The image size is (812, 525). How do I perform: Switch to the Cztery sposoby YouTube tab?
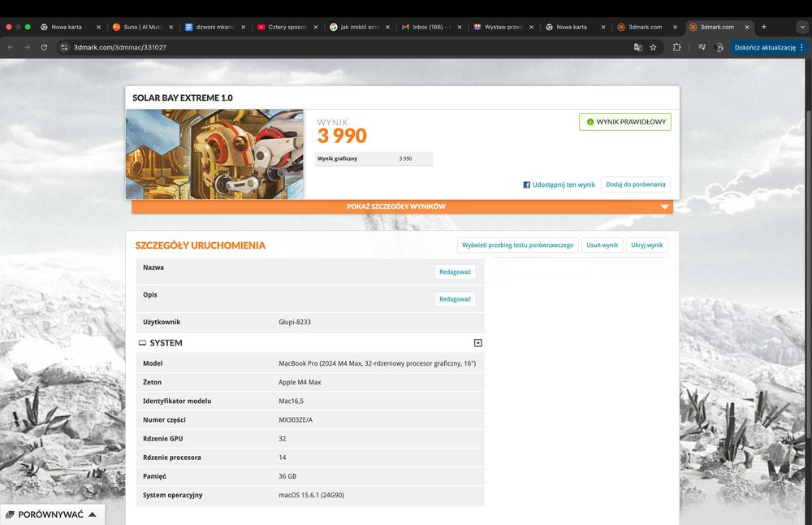click(287, 27)
